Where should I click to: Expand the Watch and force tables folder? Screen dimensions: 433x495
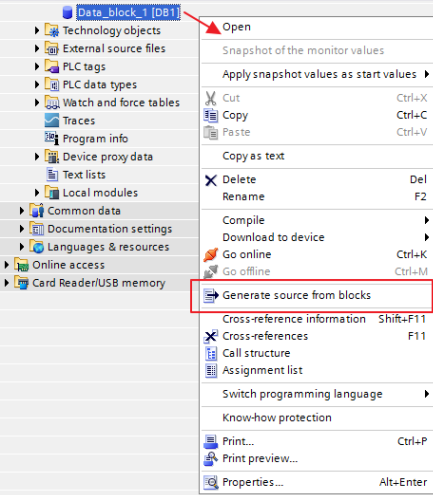[x=37, y=103]
